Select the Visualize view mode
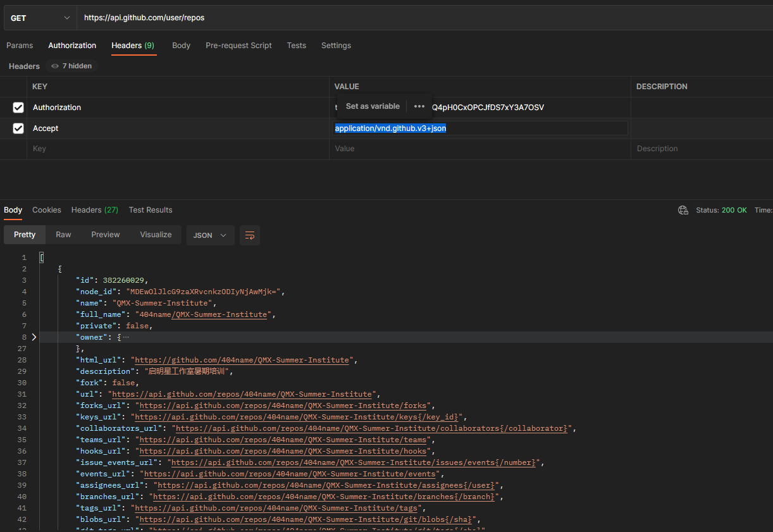Image resolution: width=773 pixels, height=532 pixels. [156, 235]
